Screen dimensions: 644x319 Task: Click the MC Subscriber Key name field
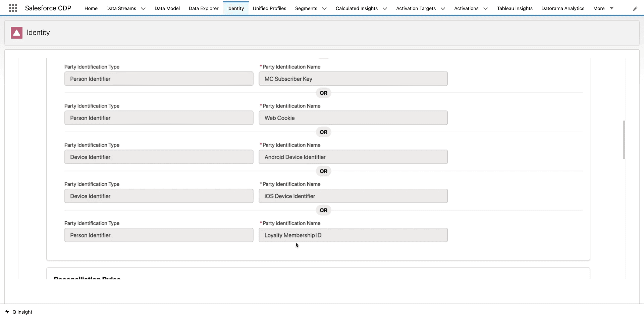click(x=353, y=79)
